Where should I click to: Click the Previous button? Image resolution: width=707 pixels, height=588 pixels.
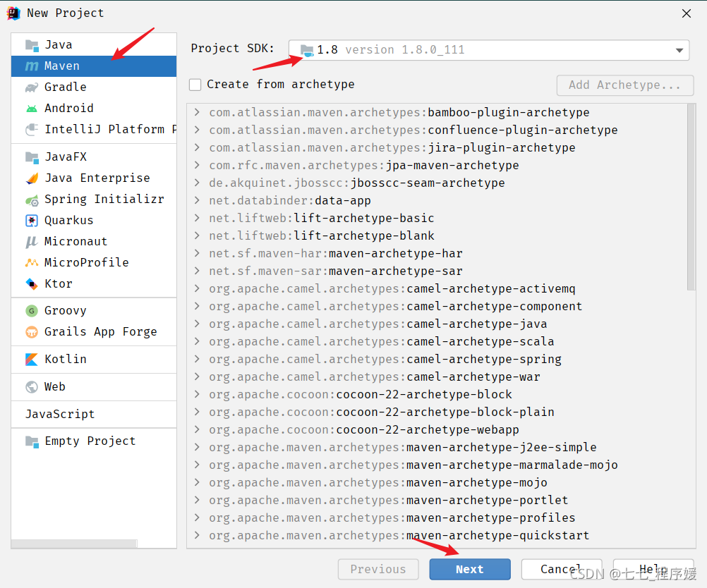point(378,570)
